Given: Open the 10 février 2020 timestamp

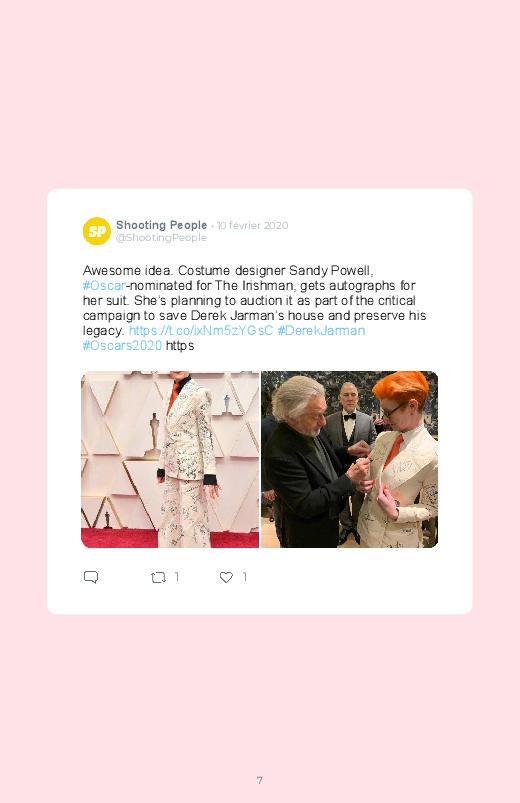Looking at the screenshot, I should [253, 225].
